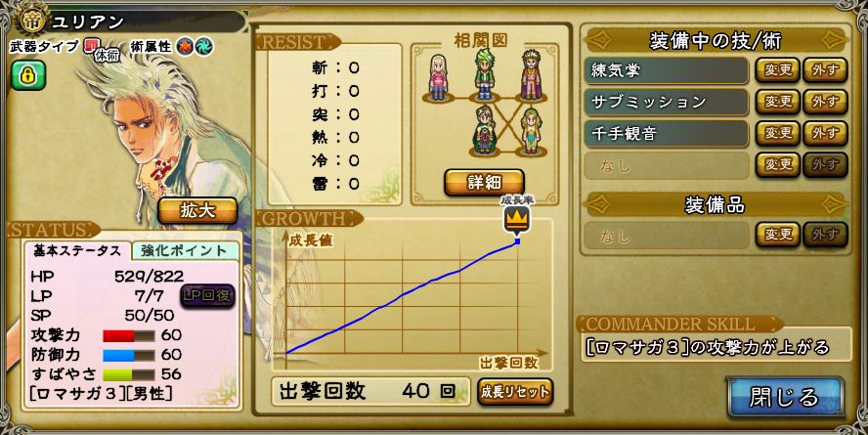Click the fire attribute icon
Screen dimensions: 868x435
(x=185, y=47)
